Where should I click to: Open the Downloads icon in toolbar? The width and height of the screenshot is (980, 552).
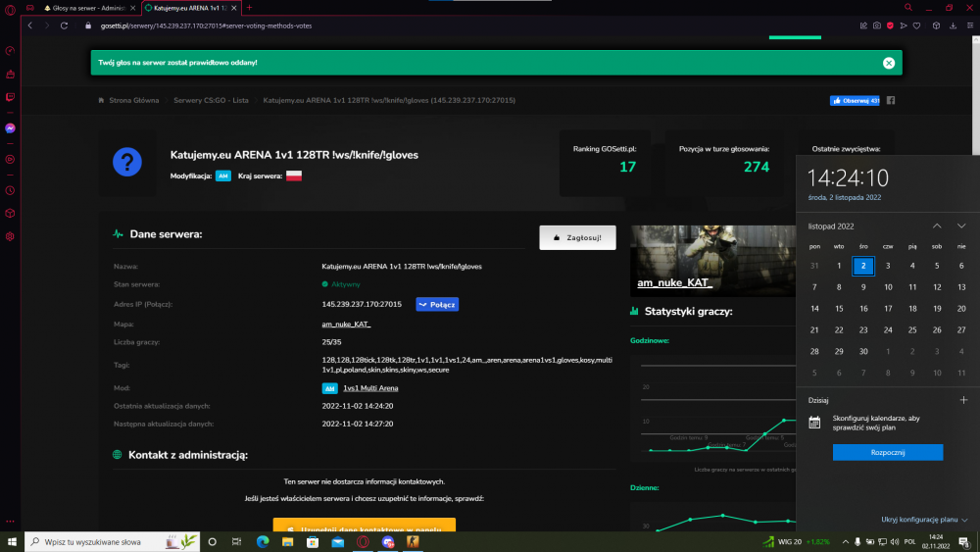pyautogui.click(x=954, y=25)
